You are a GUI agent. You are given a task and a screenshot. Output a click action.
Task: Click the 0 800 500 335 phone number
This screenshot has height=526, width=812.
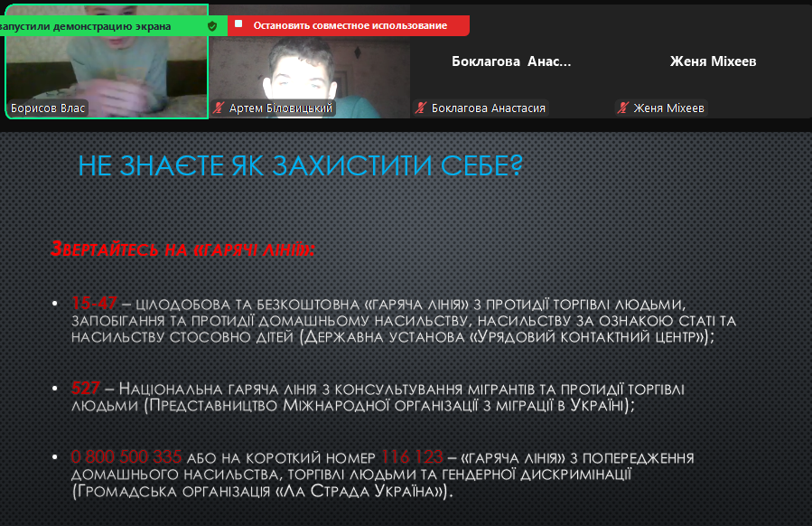coord(126,456)
